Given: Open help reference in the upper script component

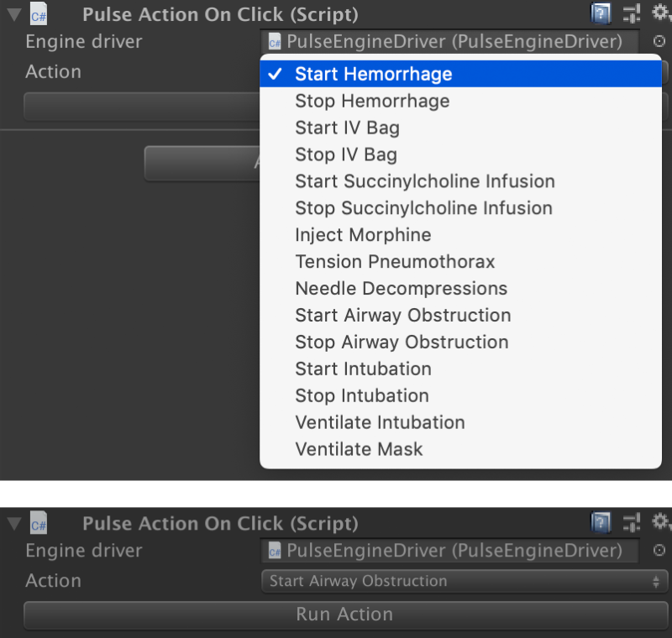Looking at the screenshot, I should [x=601, y=13].
